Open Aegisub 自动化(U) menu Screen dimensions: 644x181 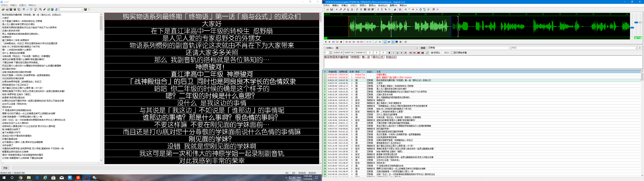pyautogui.click(x=383, y=5)
